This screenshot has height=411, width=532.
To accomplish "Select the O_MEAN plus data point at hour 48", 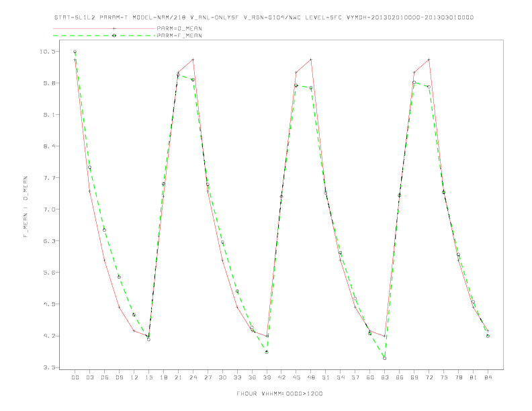I will tap(311, 59).
